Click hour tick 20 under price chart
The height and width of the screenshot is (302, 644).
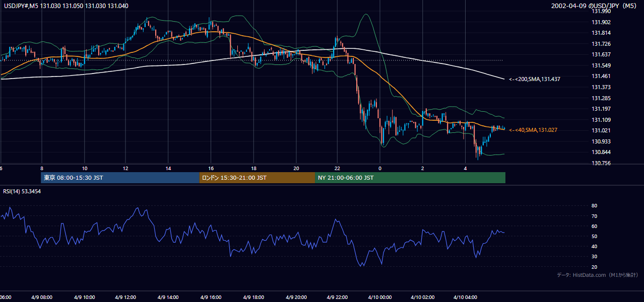(x=296, y=168)
